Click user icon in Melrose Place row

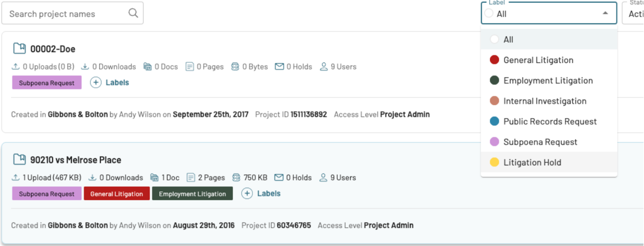click(x=323, y=178)
